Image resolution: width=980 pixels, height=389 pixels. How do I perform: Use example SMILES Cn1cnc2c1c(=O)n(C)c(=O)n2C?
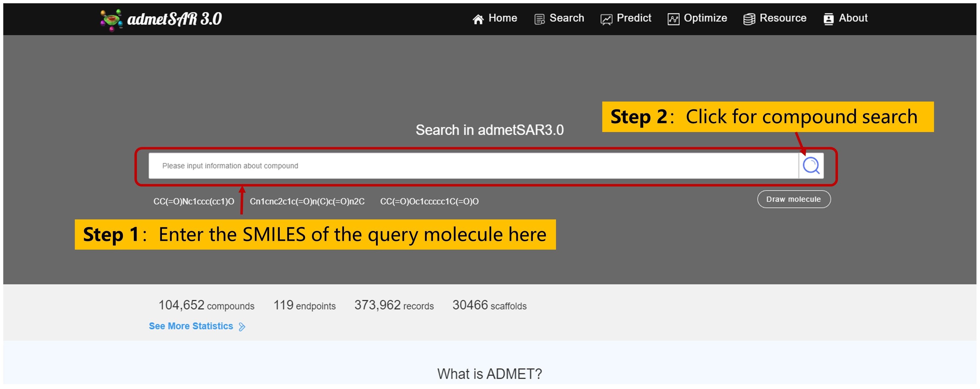tap(307, 201)
